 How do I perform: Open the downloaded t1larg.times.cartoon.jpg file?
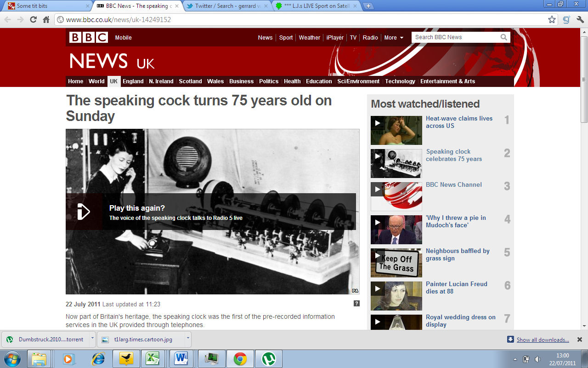(x=141, y=339)
